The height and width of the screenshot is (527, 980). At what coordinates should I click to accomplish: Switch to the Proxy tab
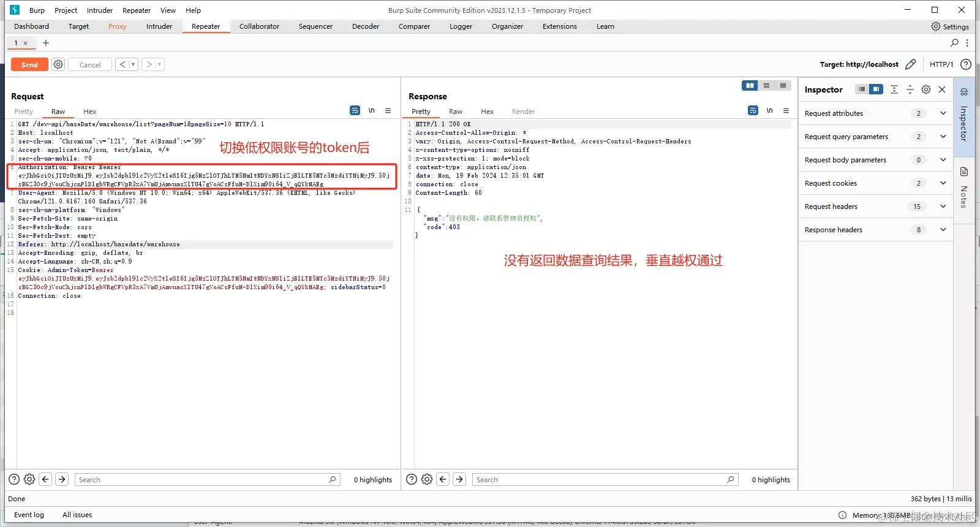[x=117, y=26]
